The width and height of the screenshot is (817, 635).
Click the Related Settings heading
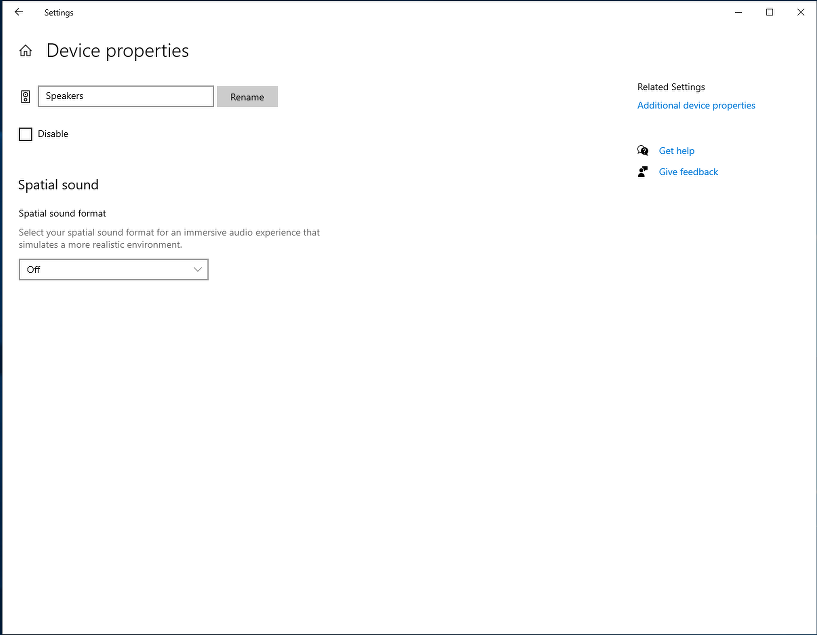pos(670,87)
